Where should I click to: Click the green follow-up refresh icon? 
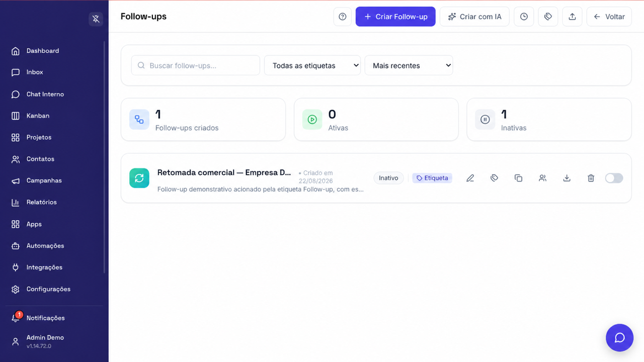[139, 178]
